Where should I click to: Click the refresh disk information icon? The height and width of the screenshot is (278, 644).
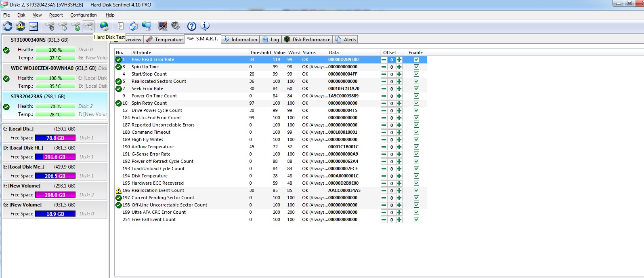pyautogui.click(x=8, y=26)
